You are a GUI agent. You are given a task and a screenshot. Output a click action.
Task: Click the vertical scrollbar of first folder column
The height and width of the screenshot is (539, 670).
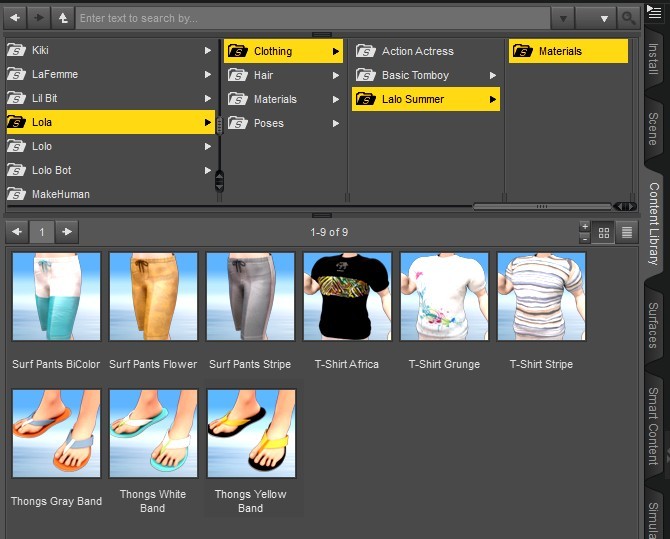(219, 126)
